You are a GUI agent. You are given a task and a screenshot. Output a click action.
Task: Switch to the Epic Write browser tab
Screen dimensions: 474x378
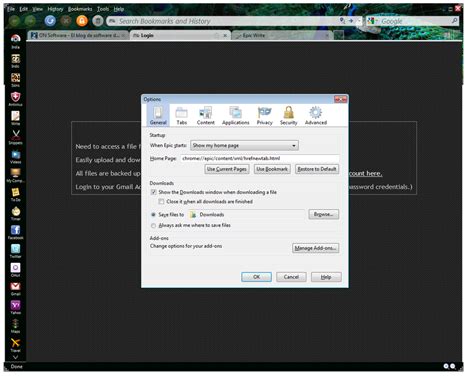pos(283,35)
